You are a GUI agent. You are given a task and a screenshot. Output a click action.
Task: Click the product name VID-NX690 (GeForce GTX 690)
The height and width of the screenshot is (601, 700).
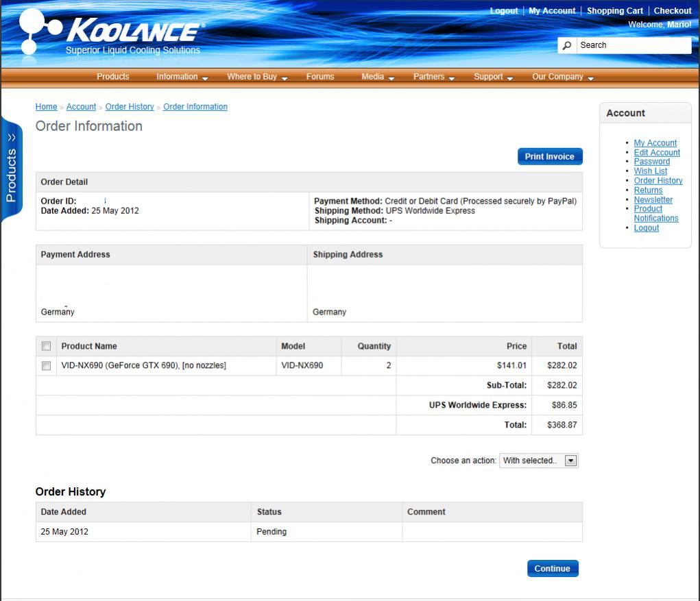(143, 365)
